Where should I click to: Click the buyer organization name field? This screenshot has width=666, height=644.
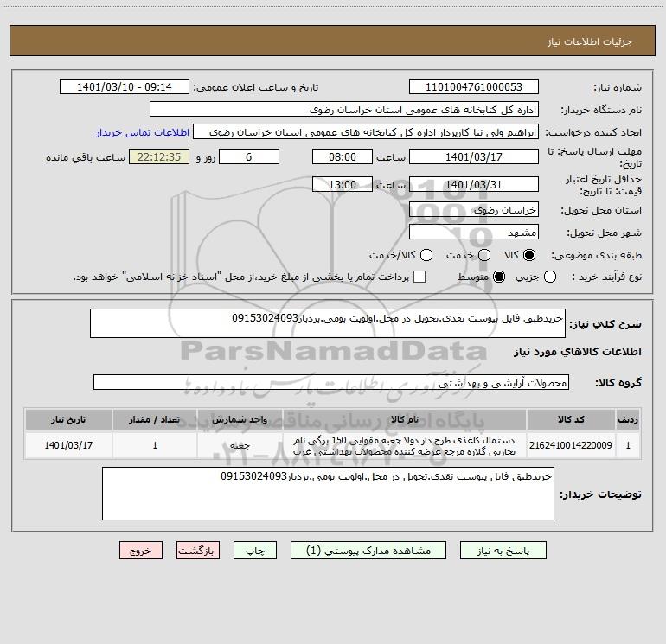tap(344, 110)
